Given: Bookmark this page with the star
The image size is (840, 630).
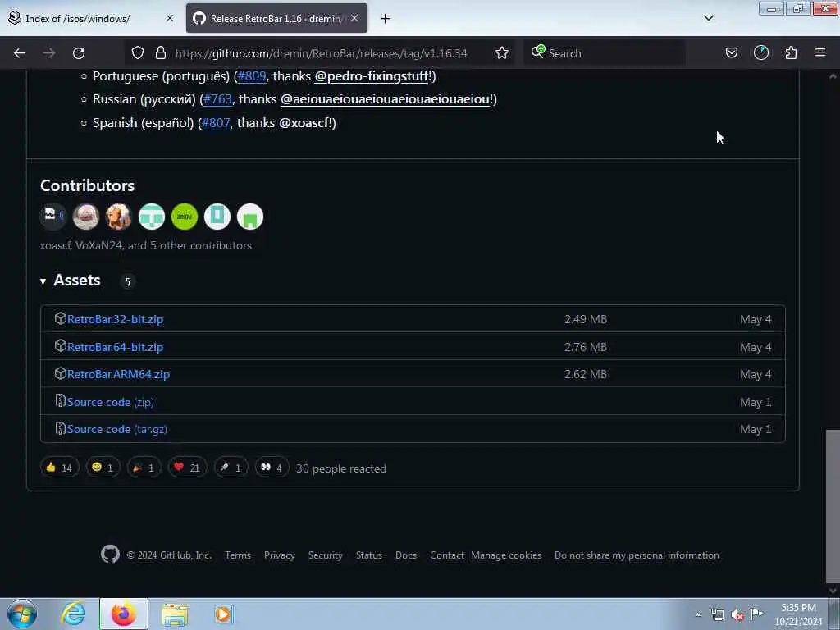Looking at the screenshot, I should 502,53.
